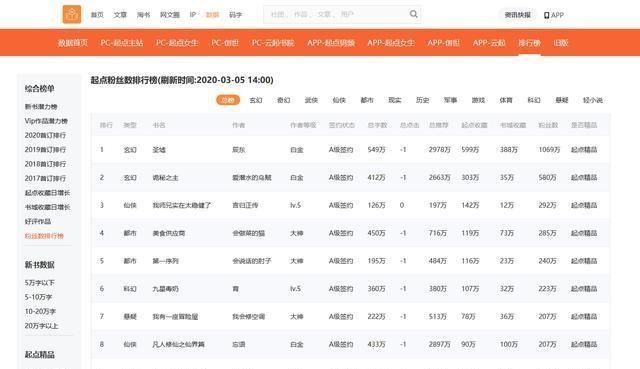Click author 会说话的肘子 in row 5
The image size is (640, 369).
tap(252, 261)
